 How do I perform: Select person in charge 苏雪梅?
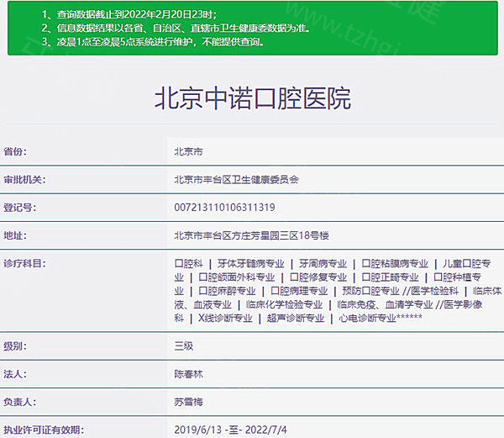(188, 402)
